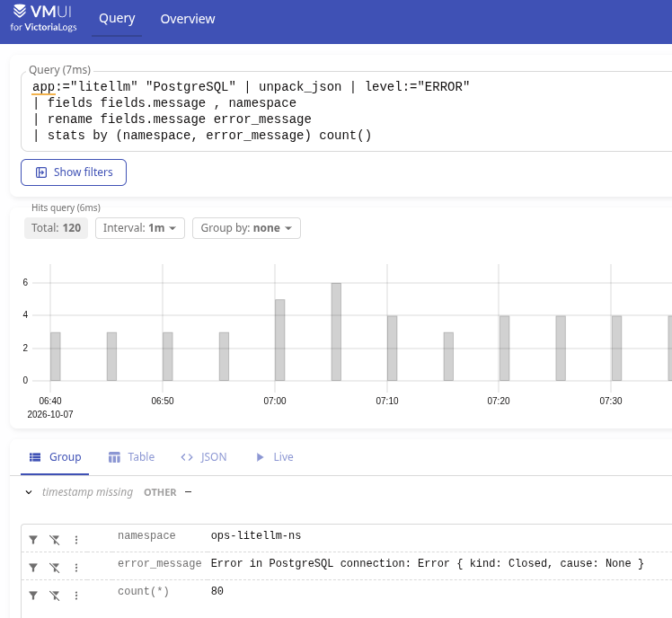Open the Group by none dropdown
672x618 pixels.
pos(246,228)
